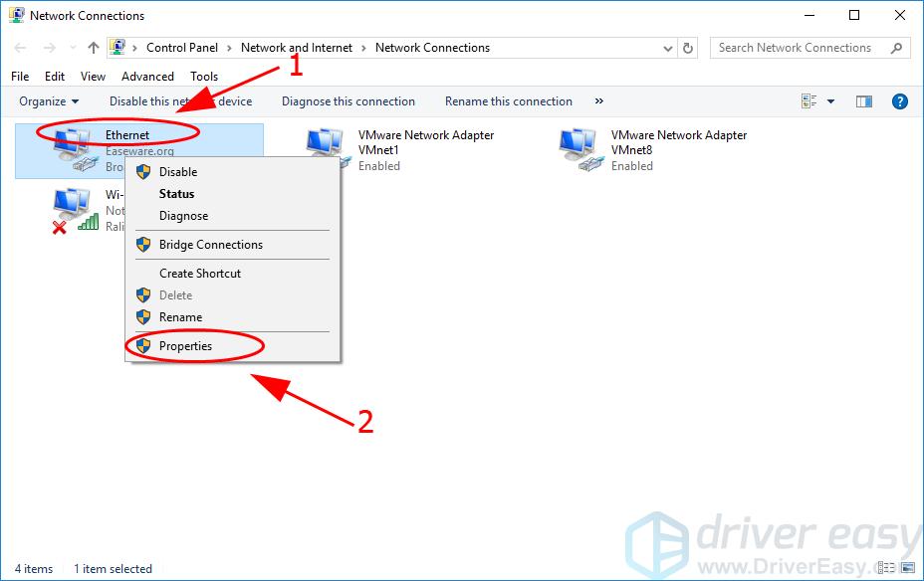Select Bridge Connections in the context menu
924x581 pixels.
click(210, 245)
